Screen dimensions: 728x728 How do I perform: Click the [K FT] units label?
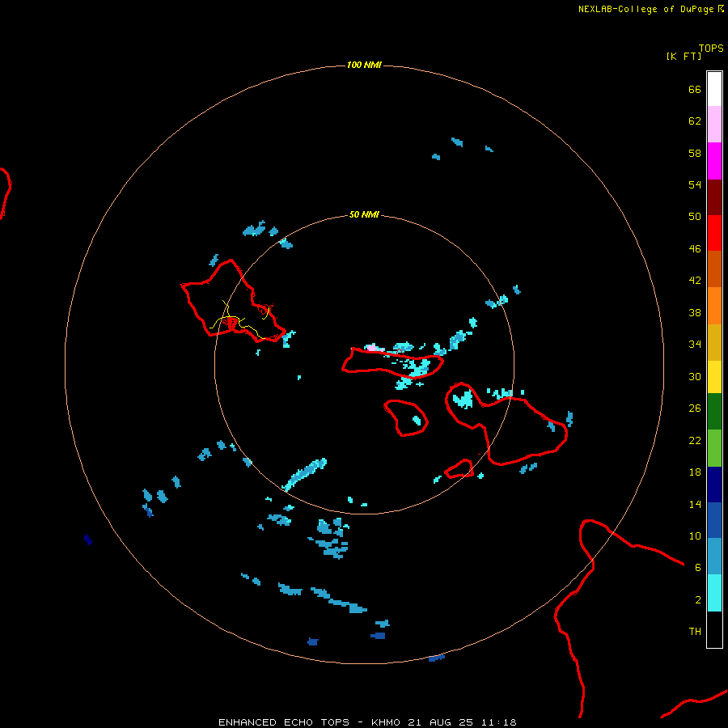point(684,57)
